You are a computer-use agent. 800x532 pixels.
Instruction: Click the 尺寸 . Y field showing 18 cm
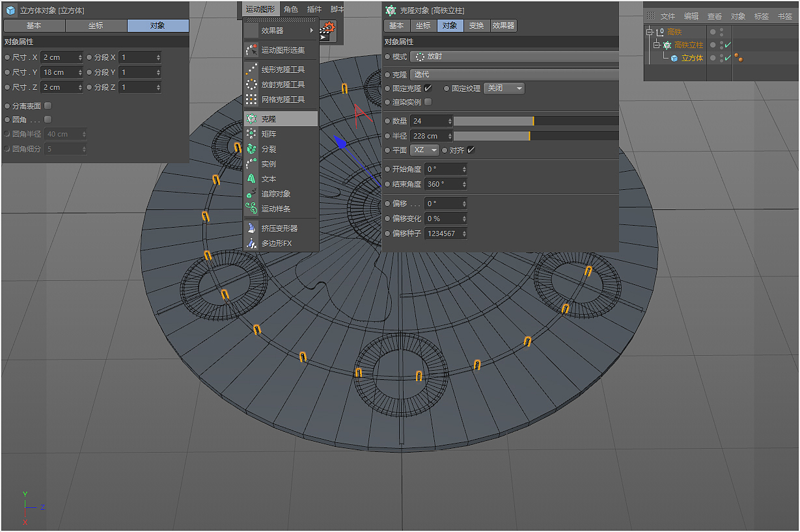(x=62, y=72)
